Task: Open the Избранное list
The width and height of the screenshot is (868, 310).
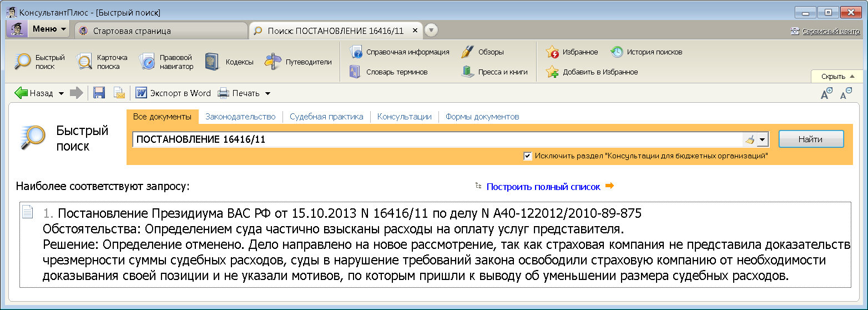Action: click(x=572, y=52)
